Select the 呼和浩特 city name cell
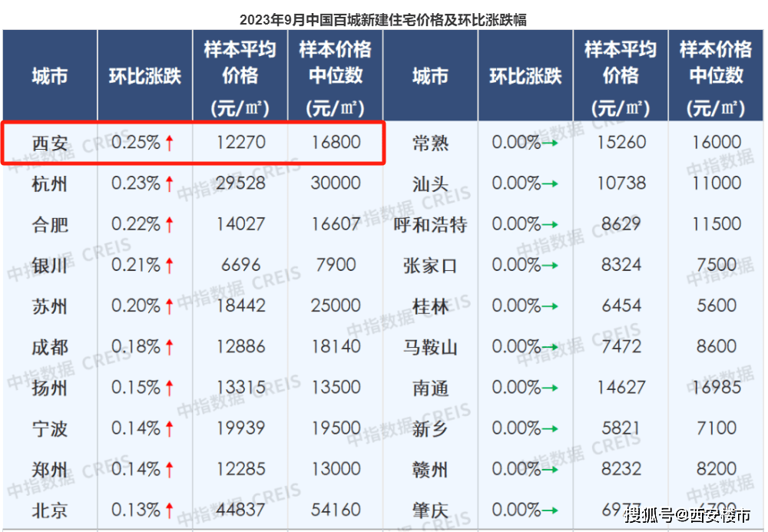Viewport: 768px width, 532px height. [429, 225]
